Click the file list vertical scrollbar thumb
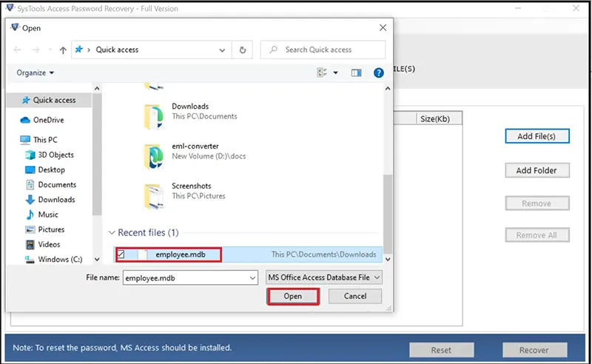Screen dimensions: 592x364 pyautogui.click(x=387, y=214)
